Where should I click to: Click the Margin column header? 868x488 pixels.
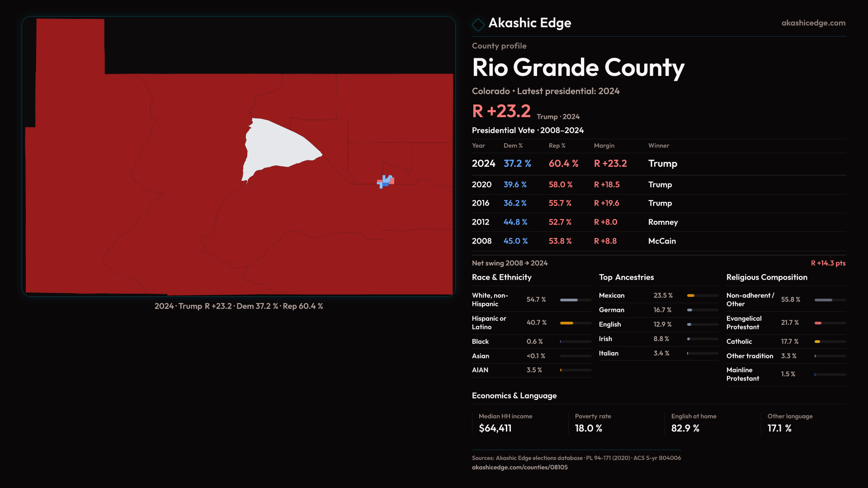tap(604, 145)
